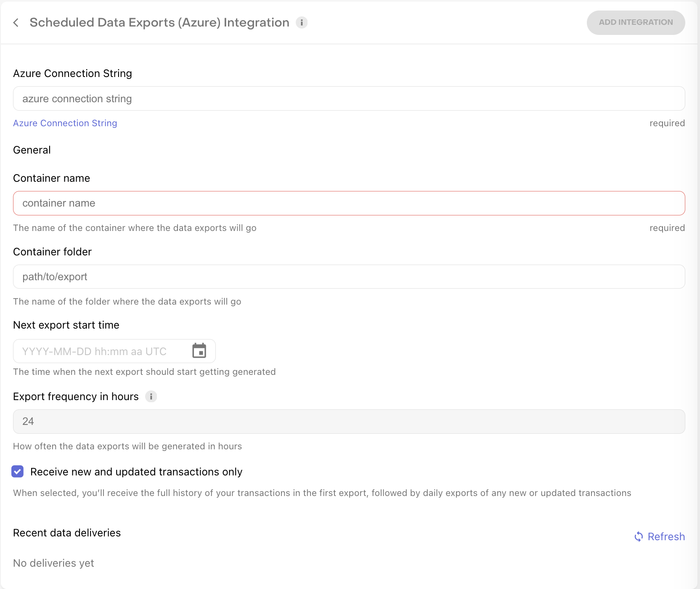Go back using the left chevron arrow
700x589 pixels.
pyautogui.click(x=16, y=23)
